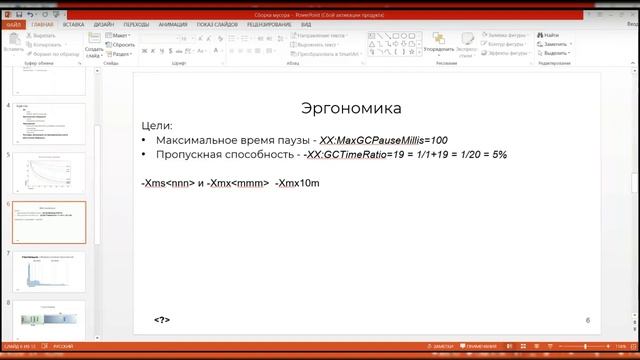This screenshot has height=360, width=640.
Task: Open the Slide Show (Показ слайдов) tab
Action: [x=217, y=25]
